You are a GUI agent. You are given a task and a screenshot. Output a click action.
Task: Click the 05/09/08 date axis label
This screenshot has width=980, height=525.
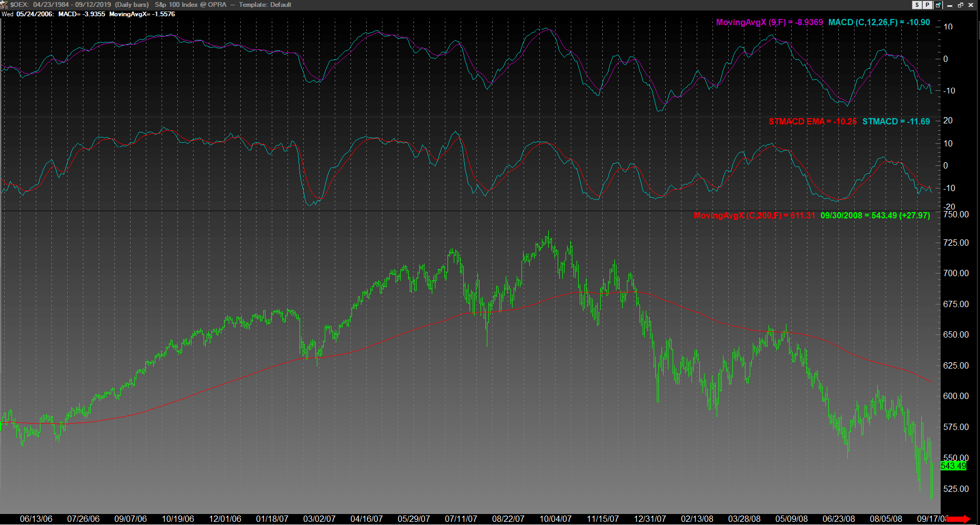pos(792,519)
